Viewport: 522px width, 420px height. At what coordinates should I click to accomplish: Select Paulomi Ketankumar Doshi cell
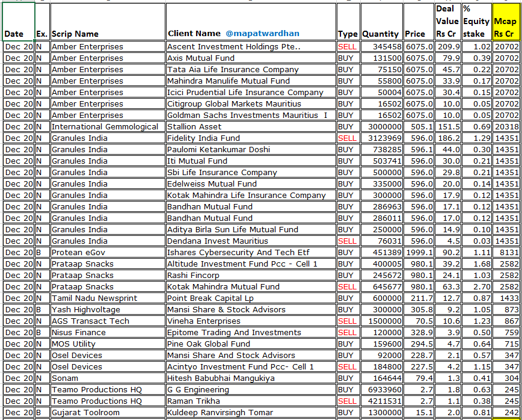251,150
